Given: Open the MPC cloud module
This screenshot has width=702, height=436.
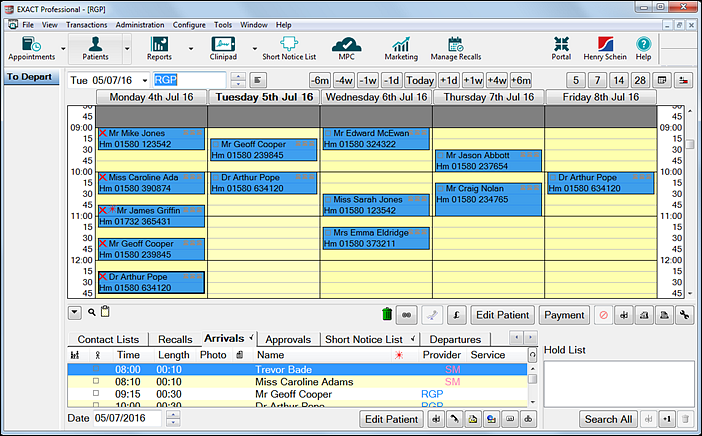Looking at the screenshot, I should tap(346, 47).
